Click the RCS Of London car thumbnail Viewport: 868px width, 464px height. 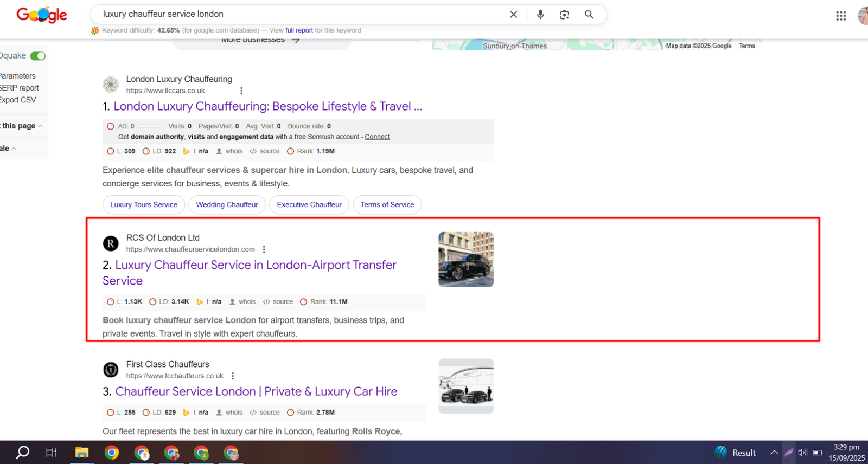(465, 259)
